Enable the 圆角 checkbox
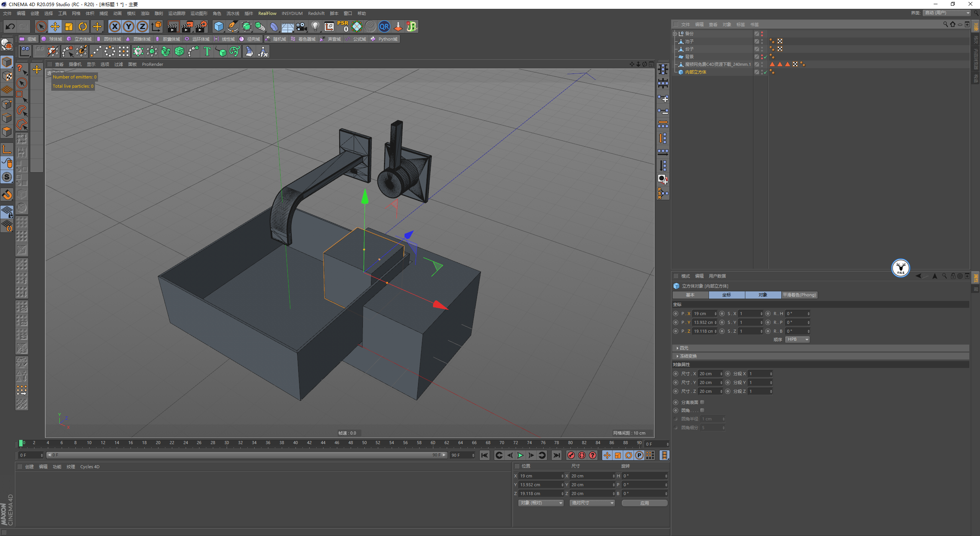This screenshot has width=980, height=536. tap(702, 410)
